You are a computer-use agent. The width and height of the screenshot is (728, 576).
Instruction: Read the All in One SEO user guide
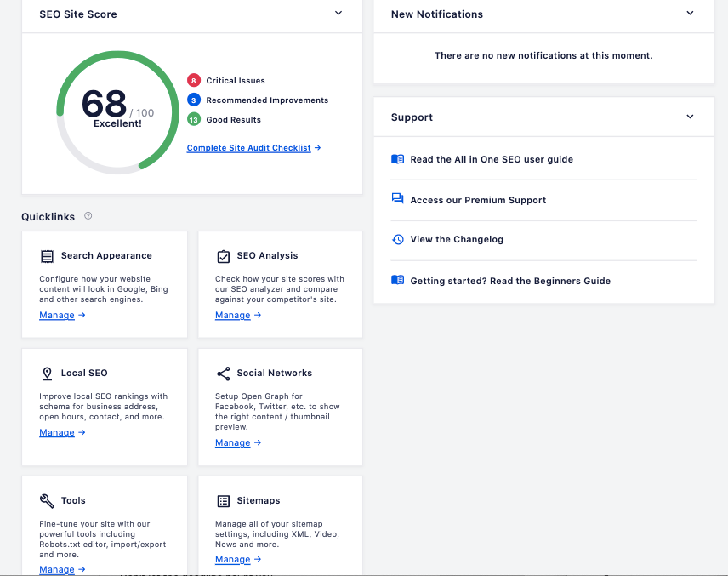tap(492, 159)
